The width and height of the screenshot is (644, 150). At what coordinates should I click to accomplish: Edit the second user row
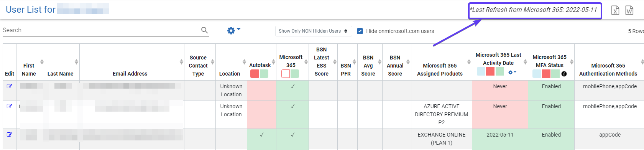(x=10, y=106)
